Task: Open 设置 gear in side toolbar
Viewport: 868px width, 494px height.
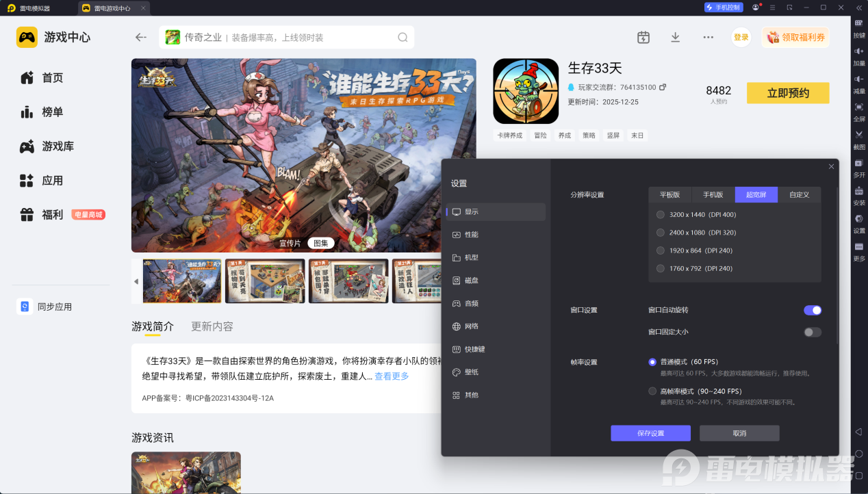Action: [x=859, y=224]
